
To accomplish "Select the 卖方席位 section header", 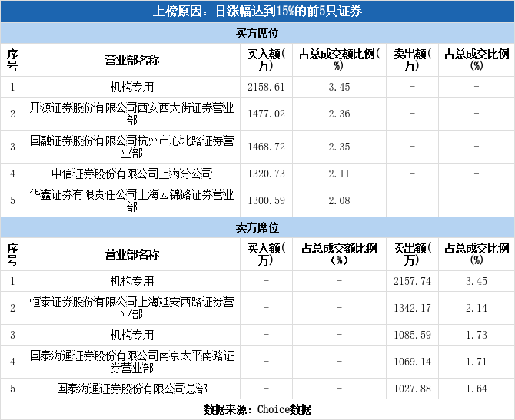I will (257, 227).
